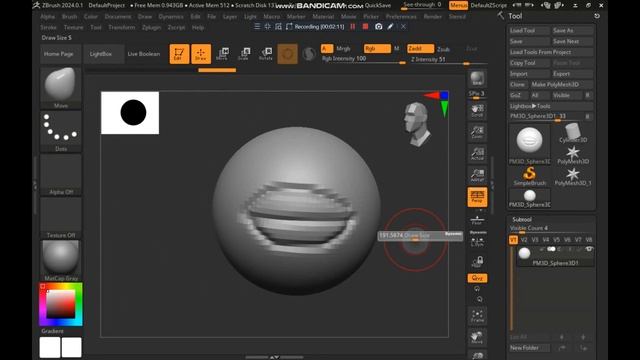Open the Zplugin menu
Screen dimensions: 640x360
(x=151, y=27)
